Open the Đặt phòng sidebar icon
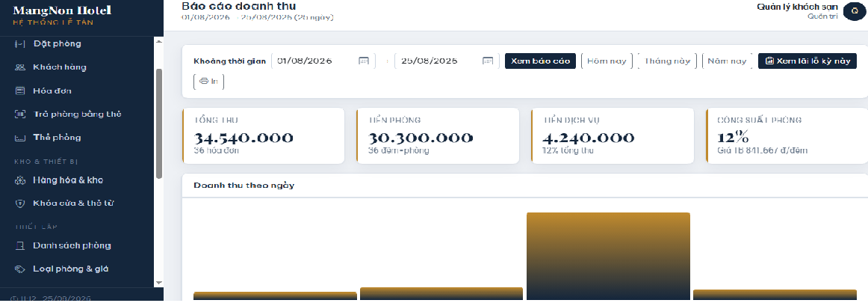This screenshot has height=303, width=868. [x=20, y=43]
